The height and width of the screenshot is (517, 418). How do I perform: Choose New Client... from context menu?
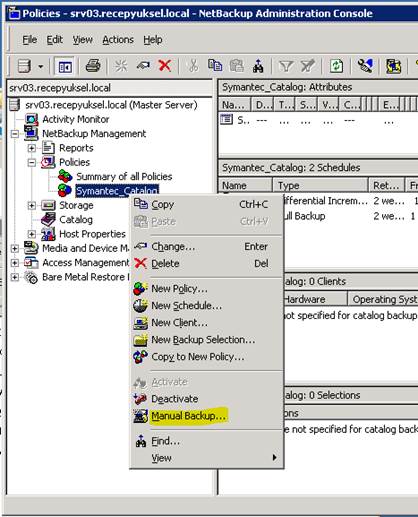point(207,323)
